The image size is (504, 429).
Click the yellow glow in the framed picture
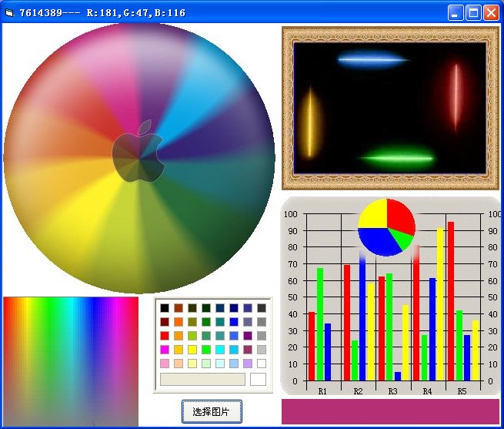(x=311, y=122)
